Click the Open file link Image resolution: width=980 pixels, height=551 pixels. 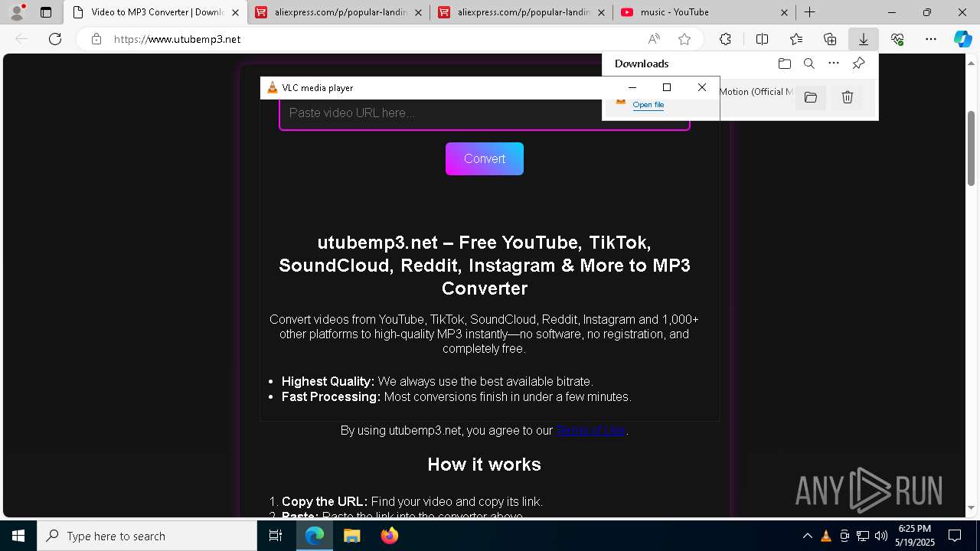(648, 105)
